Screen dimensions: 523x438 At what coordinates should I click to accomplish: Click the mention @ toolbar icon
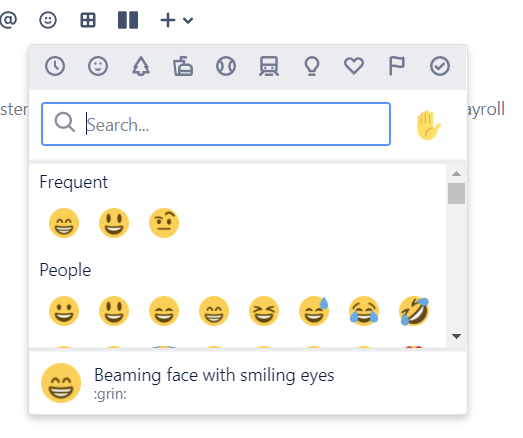8,20
